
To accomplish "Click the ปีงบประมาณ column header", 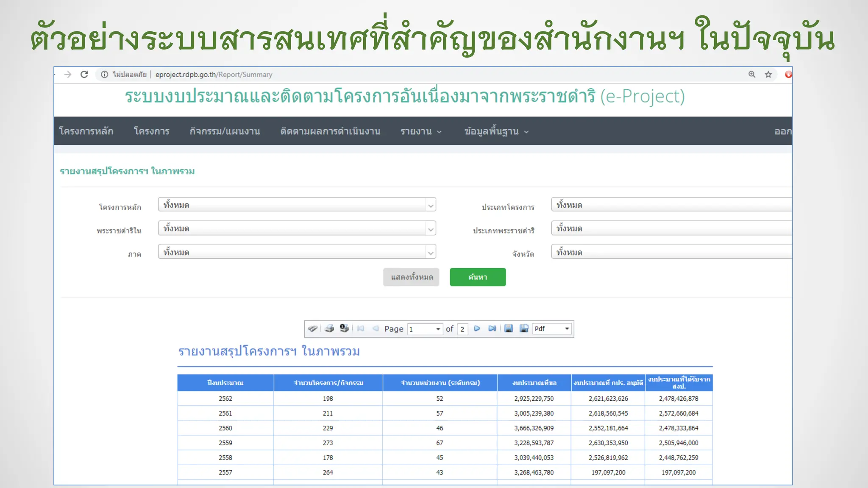I will click(225, 383).
